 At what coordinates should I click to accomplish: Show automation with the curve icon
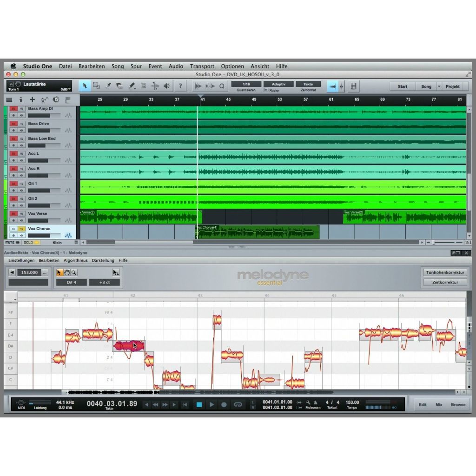(44, 99)
